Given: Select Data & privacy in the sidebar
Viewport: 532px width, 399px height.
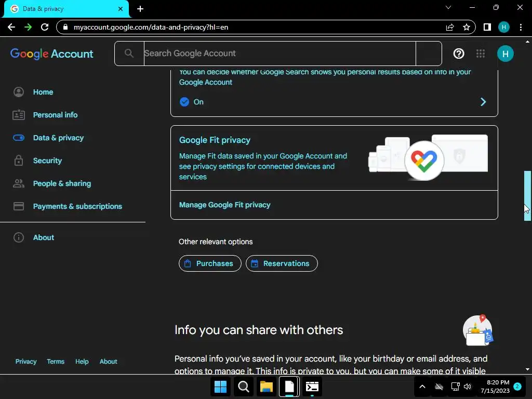Looking at the screenshot, I should [58, 138].
